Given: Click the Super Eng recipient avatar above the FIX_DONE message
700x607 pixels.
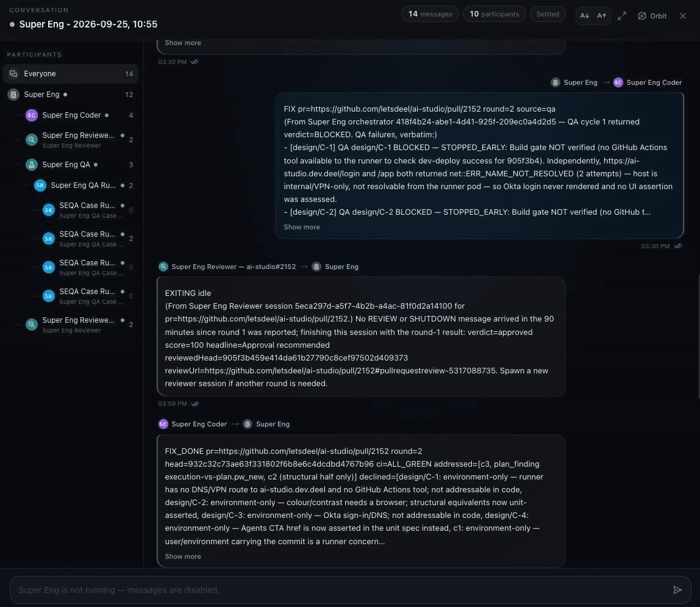Looking at the screenshot, I should point(248,424).
